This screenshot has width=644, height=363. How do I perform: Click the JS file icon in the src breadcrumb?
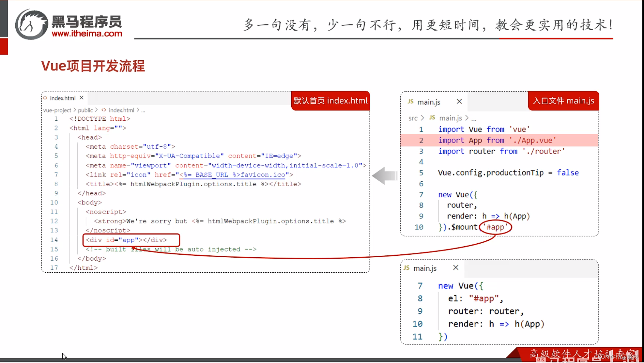pos(432,118)
